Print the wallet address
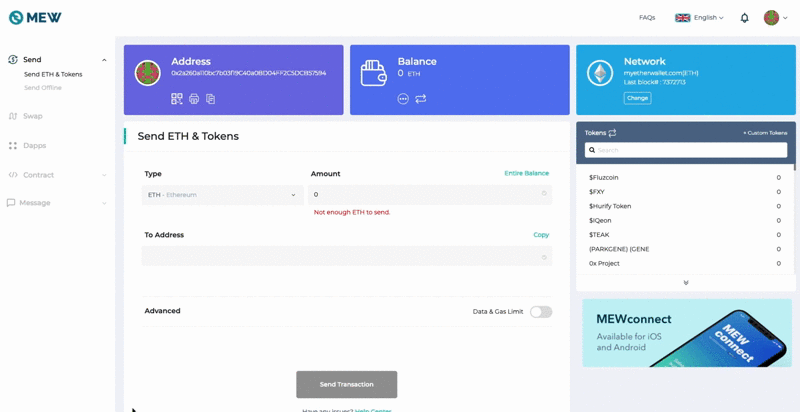 [194, 99]
